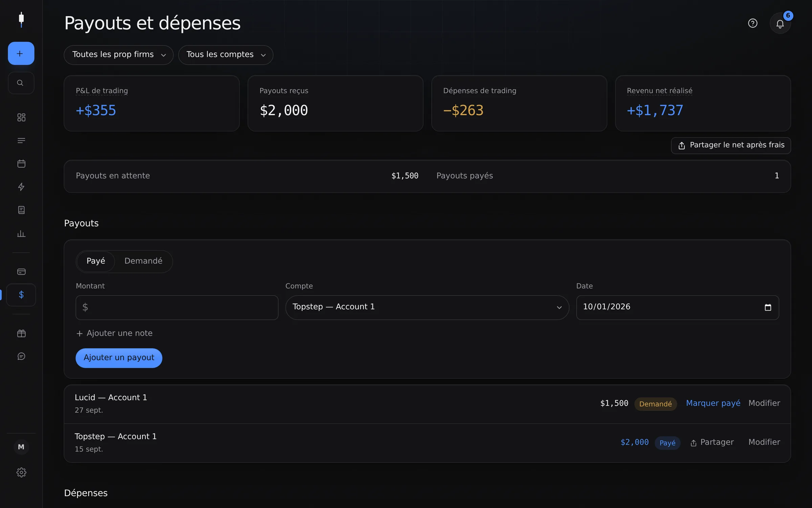Expand Toutes les prop firms dropdown

[119, 55]
